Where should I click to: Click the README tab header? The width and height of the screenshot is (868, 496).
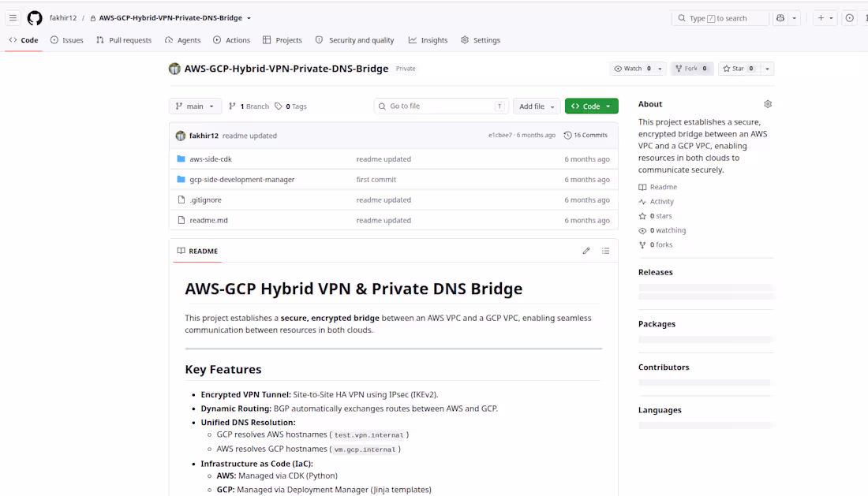[x=197, y=251]
